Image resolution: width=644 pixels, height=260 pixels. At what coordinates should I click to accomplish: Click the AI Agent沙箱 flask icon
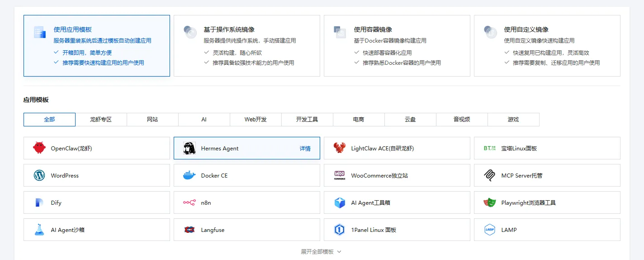click(39, 230)
